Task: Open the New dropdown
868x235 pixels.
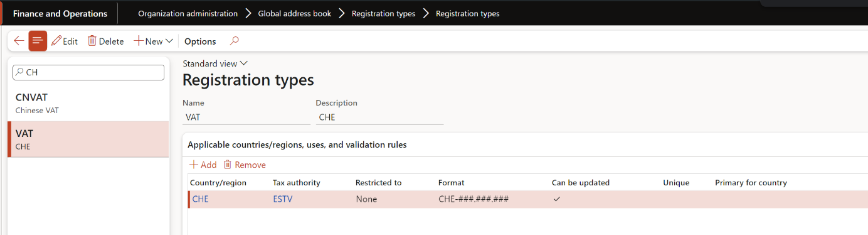Action: [x=153, y=41]
